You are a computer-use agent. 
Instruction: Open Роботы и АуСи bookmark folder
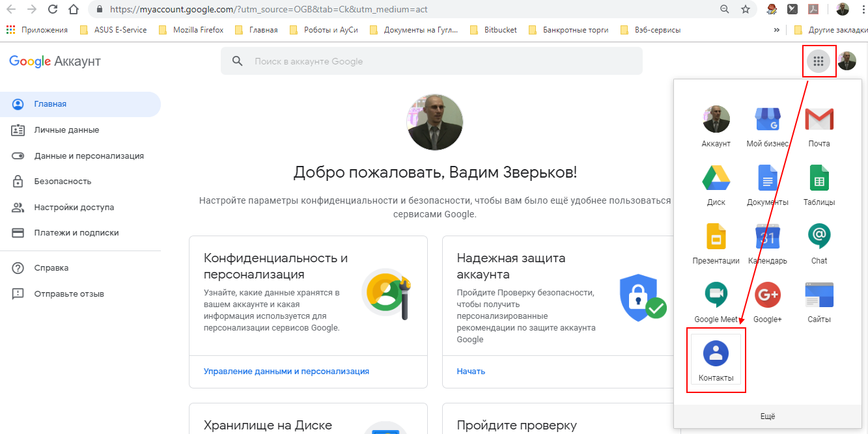tap(323, 30)
